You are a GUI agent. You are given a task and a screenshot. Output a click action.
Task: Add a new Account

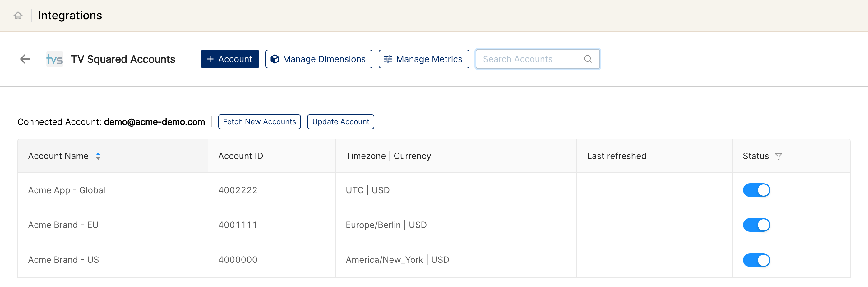(x=230, y=59)
